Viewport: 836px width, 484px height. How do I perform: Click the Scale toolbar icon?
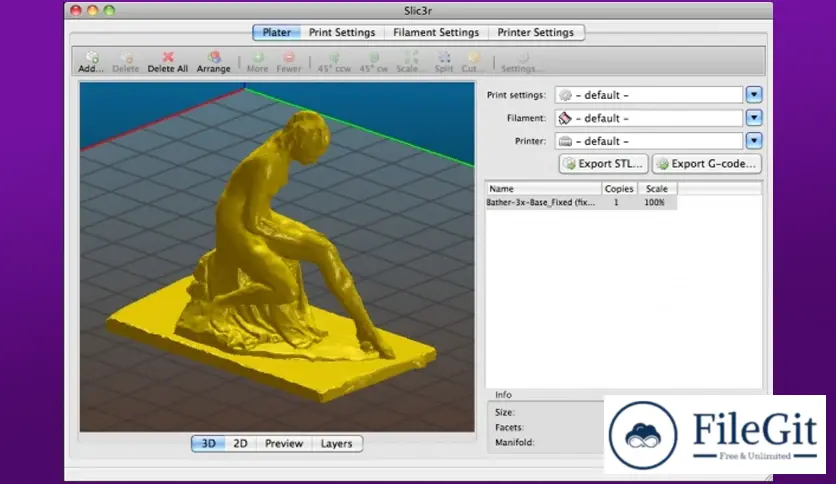409,62
